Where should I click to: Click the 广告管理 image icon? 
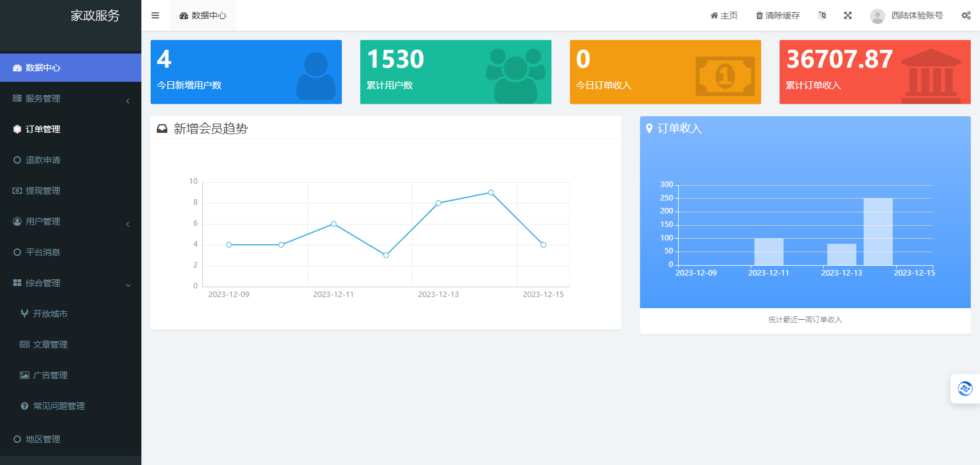25,375
